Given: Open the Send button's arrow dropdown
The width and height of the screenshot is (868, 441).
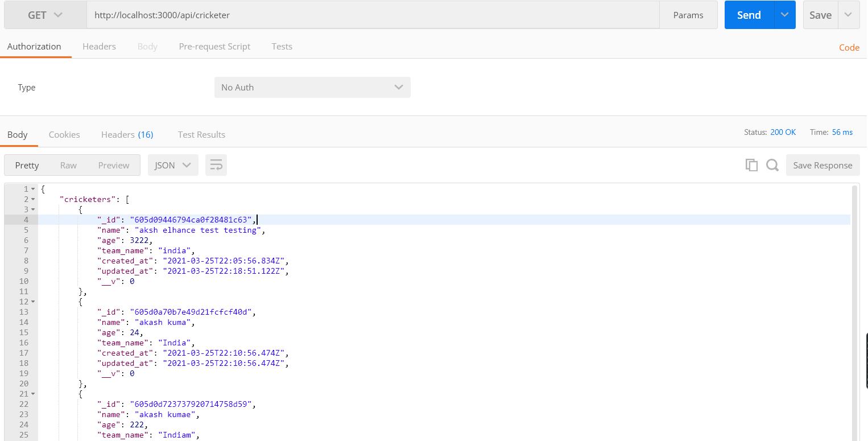Looking at the screenshot, I should tap(785, 15).
